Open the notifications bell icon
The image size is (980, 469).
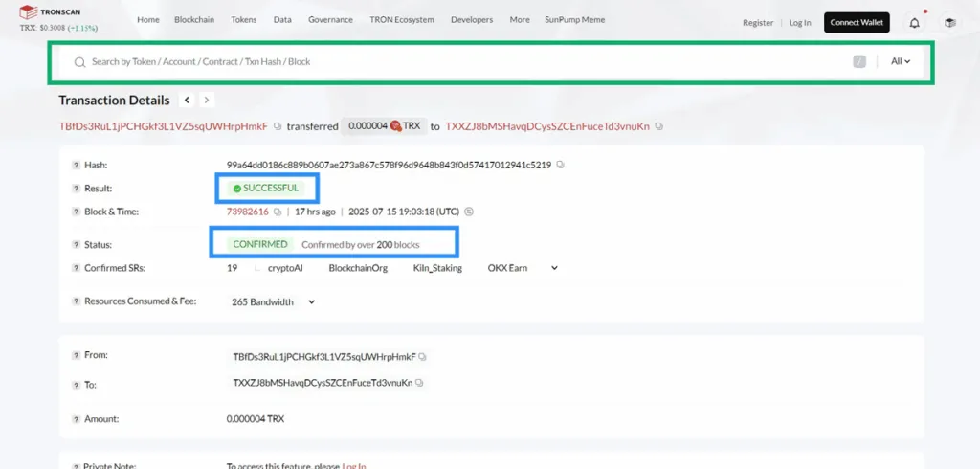pyautogui.click(x=914, y=23)
